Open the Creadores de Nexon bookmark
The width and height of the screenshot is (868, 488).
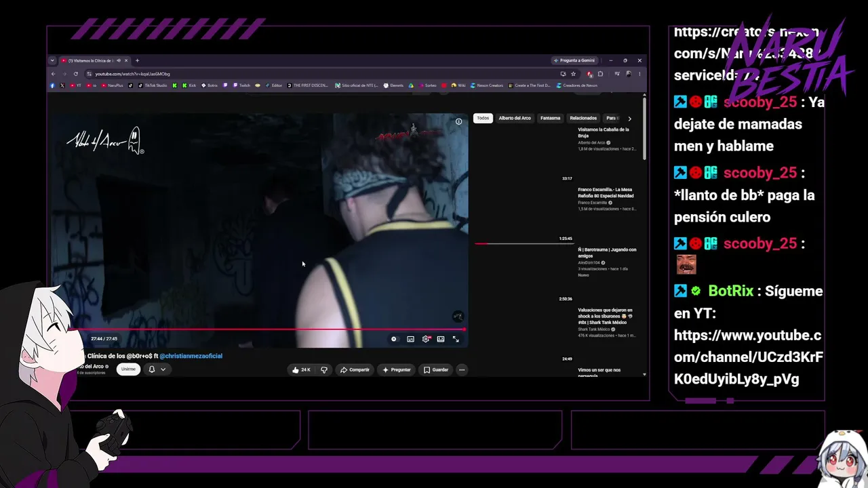[577, 85]
